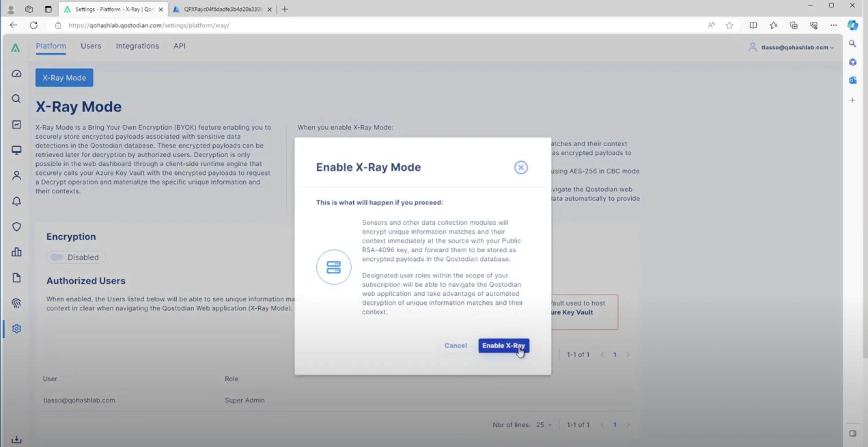Viewport: 868px width, 447px height.
Task: View site information lock icon
Action: [x=58, y=25]
